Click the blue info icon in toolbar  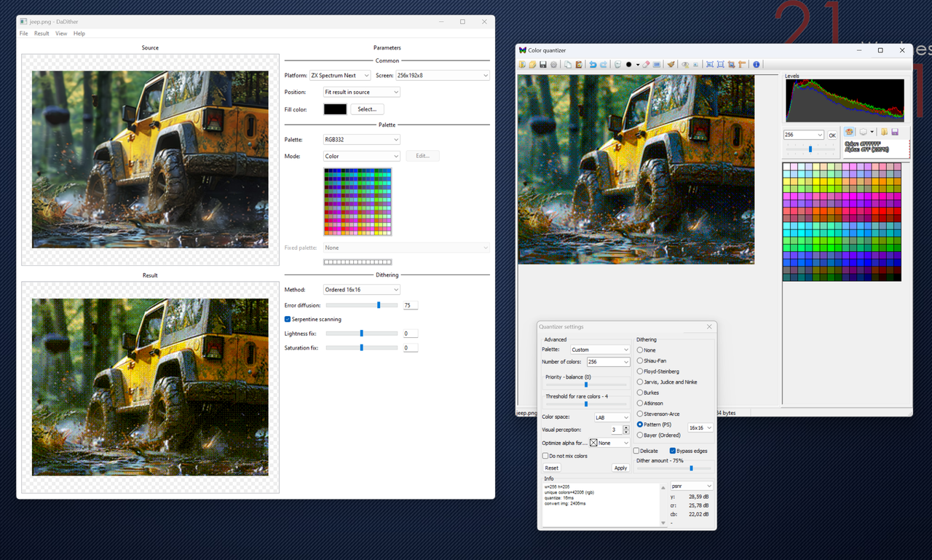coord(756,64)
